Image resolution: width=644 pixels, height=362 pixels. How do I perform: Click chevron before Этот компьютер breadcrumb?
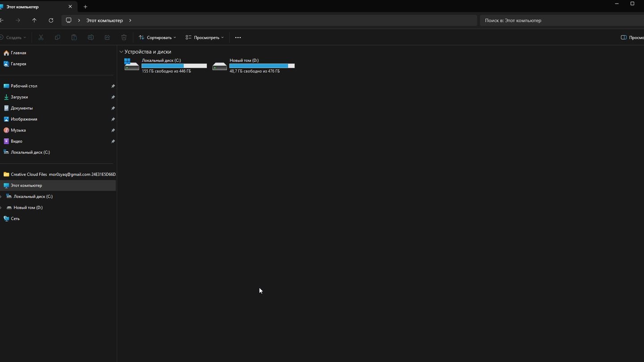[79, 21]
